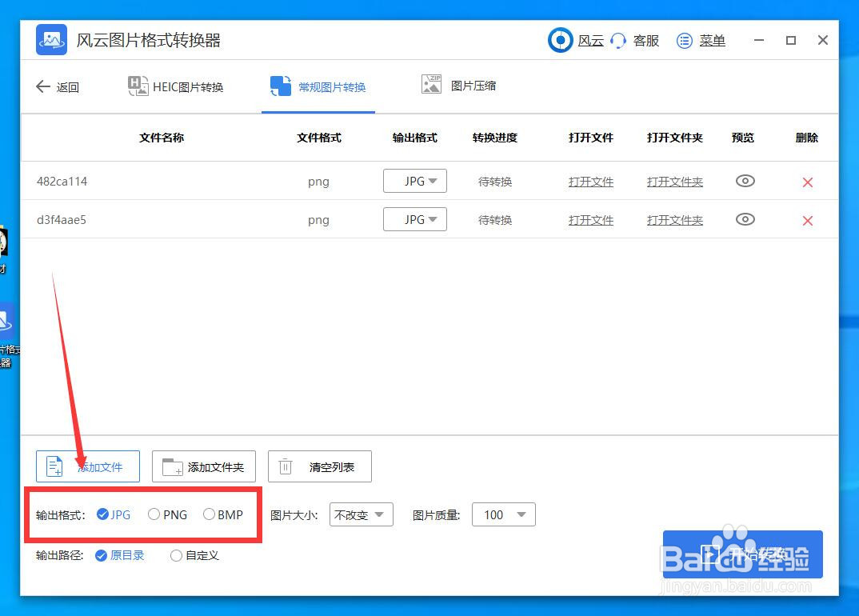Viewport: 859px width, 616px height.
Task: Choose 自定义 as the output path
Action: (x=176, y=555)
